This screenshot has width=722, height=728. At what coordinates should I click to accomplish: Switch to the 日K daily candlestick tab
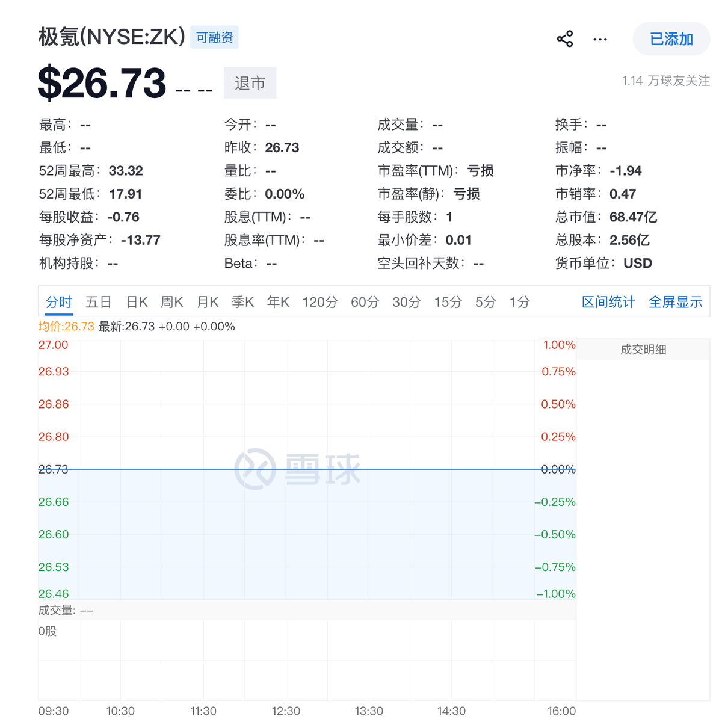click(137, 303)
